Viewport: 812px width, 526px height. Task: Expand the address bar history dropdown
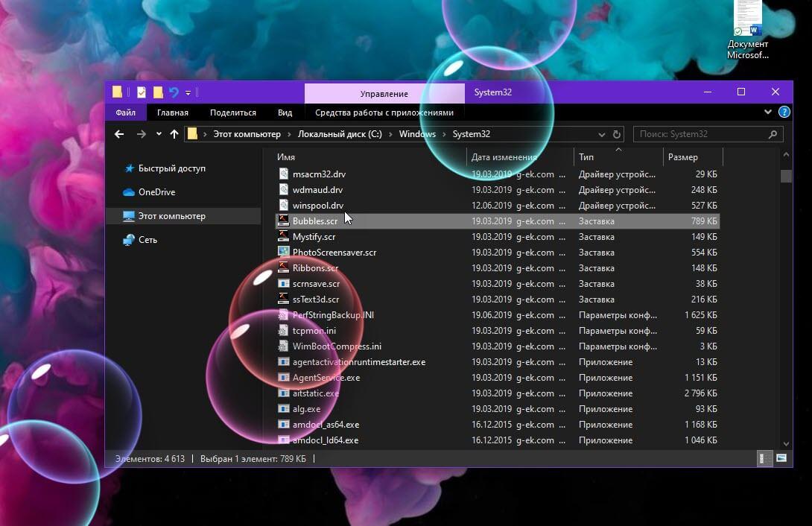tap(601, 135)
